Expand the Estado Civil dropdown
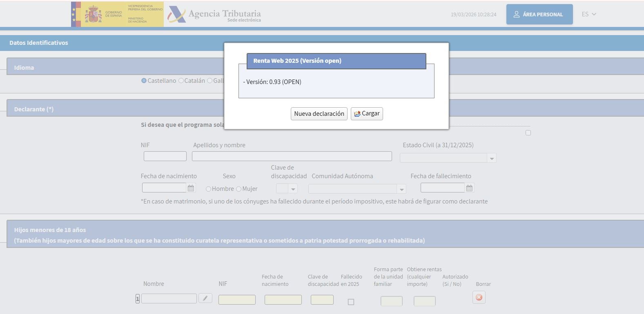Screen dimensions: 644x314 point(492,158)
